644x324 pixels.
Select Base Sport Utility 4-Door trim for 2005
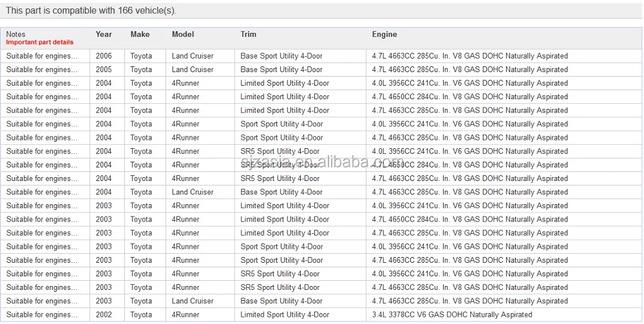tap(281, 70)
